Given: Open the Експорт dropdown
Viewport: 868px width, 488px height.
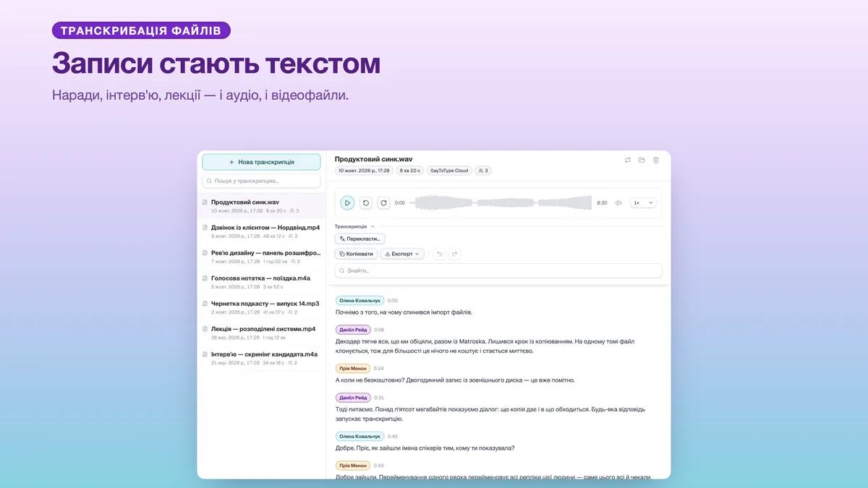Looking at the screenshot, I should click(x=402, y=254).
